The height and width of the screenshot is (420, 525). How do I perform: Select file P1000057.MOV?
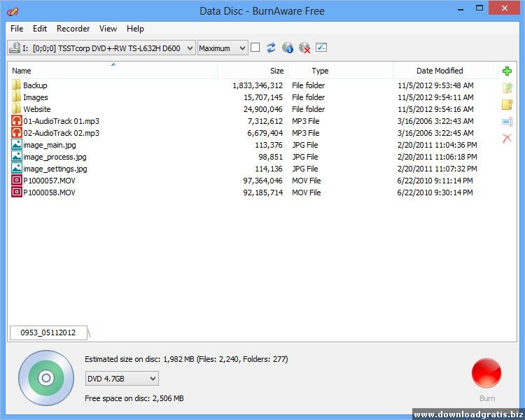pyautogui.click(x=49, y=180)
